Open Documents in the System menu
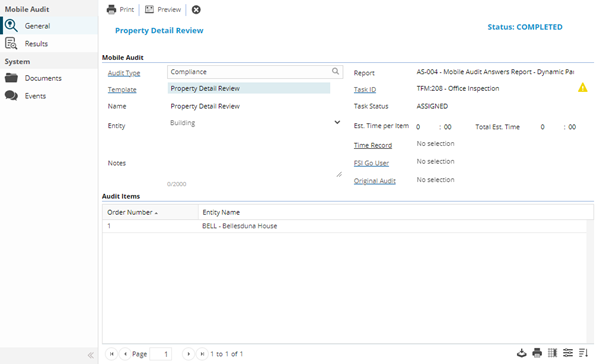600x364 pixels. 49,78
